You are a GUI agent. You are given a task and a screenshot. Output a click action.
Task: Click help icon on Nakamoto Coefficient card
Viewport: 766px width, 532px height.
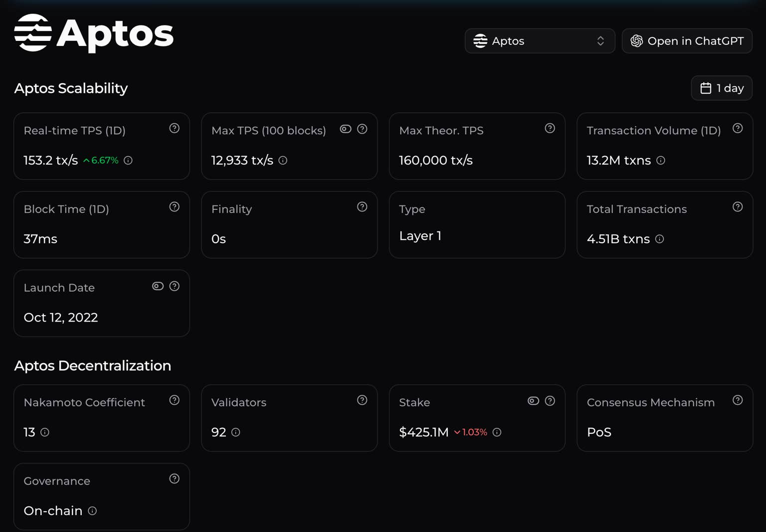click(x=174, y=400)
